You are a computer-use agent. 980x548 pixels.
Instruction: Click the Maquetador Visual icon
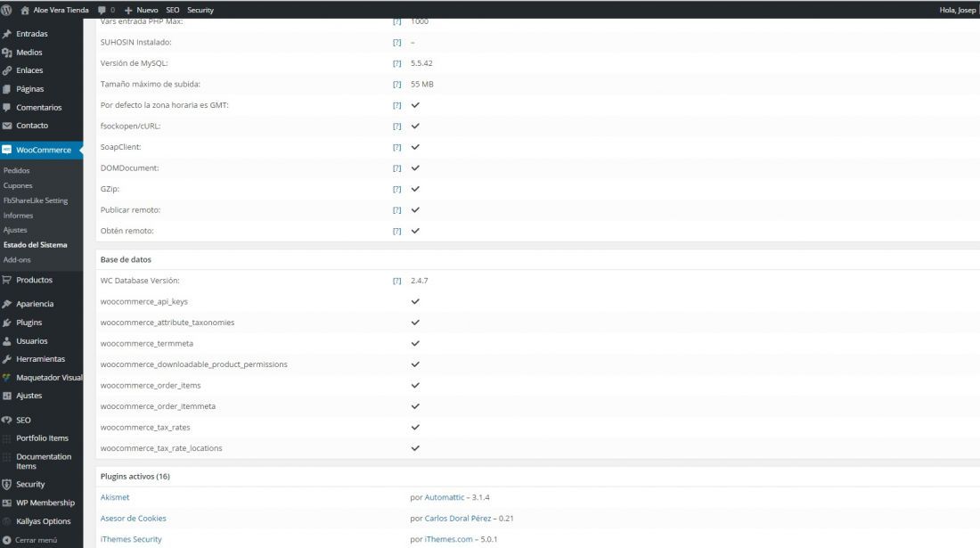7,378
